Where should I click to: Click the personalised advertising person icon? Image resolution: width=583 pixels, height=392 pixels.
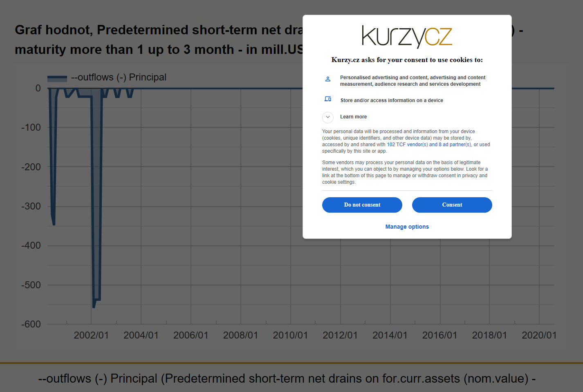[328, 79]
